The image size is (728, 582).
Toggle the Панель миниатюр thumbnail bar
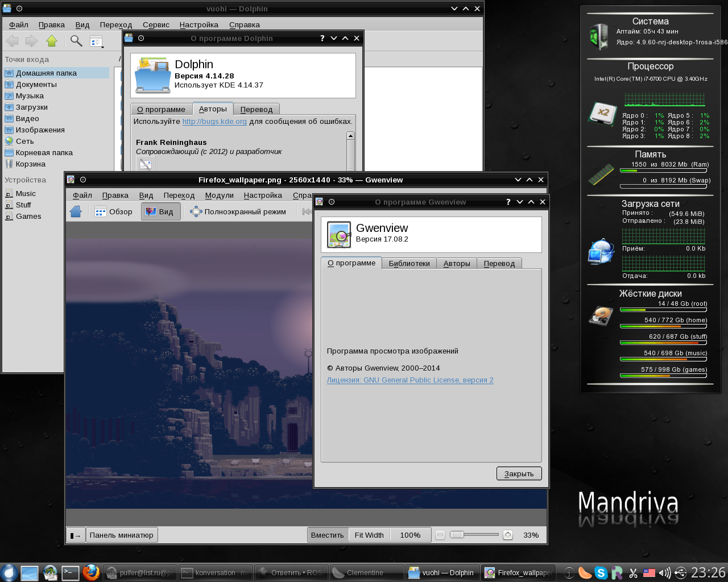tap(122, 535)
